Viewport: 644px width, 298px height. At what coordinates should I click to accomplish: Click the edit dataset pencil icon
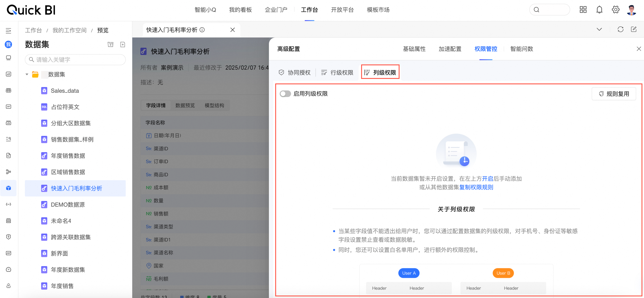[x=634, y=29]
